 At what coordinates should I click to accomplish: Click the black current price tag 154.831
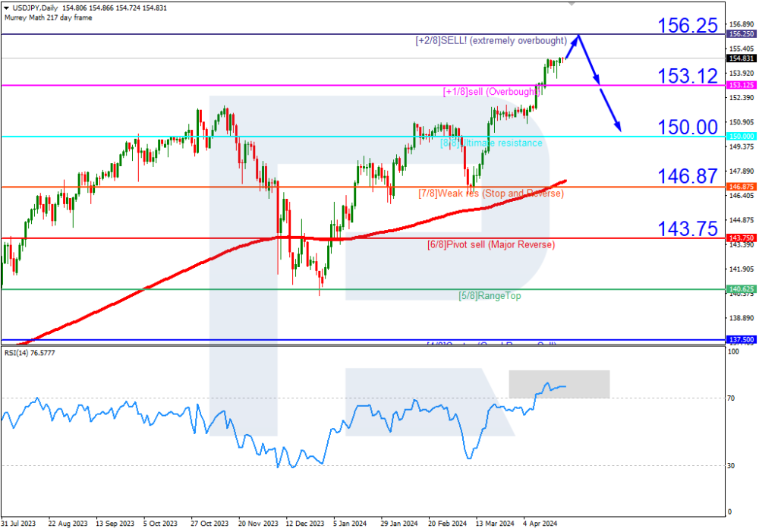[740, 58]
